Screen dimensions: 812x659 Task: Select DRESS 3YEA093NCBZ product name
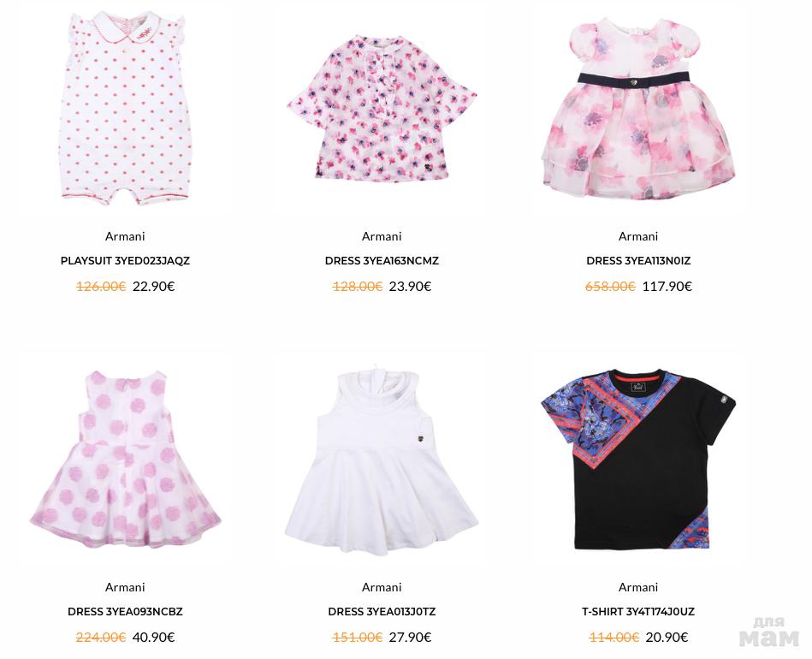125,611
